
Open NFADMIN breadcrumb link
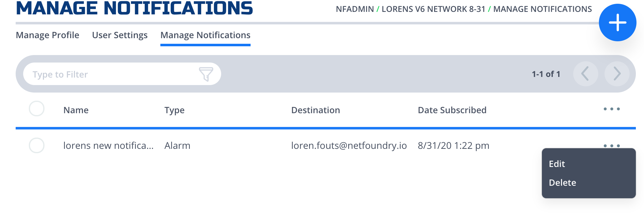point(355,9)
